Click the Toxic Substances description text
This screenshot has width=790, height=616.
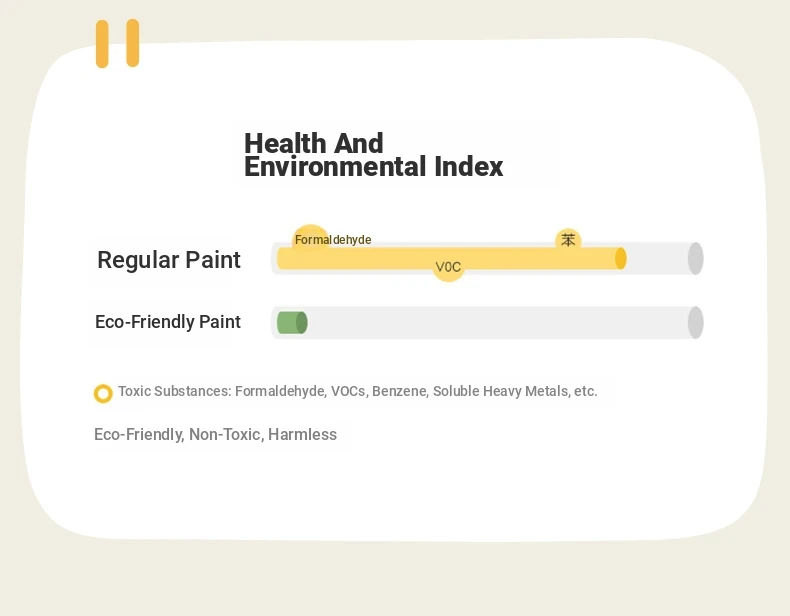pyautogui.click(x=358, y=391)
